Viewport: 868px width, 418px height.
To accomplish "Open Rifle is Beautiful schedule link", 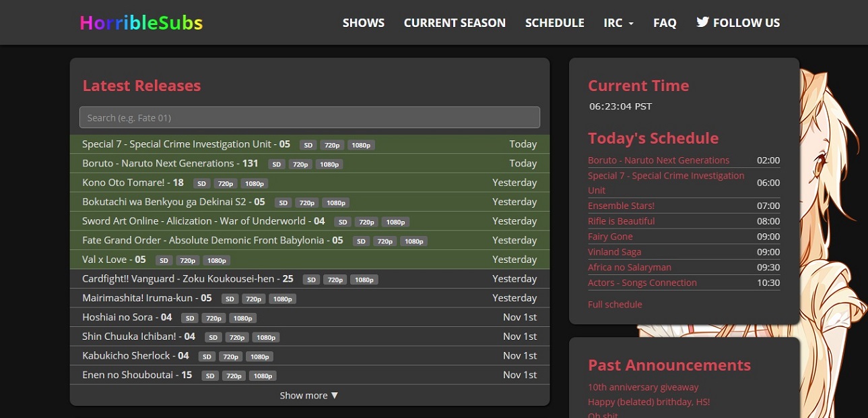I will [621, 221].
